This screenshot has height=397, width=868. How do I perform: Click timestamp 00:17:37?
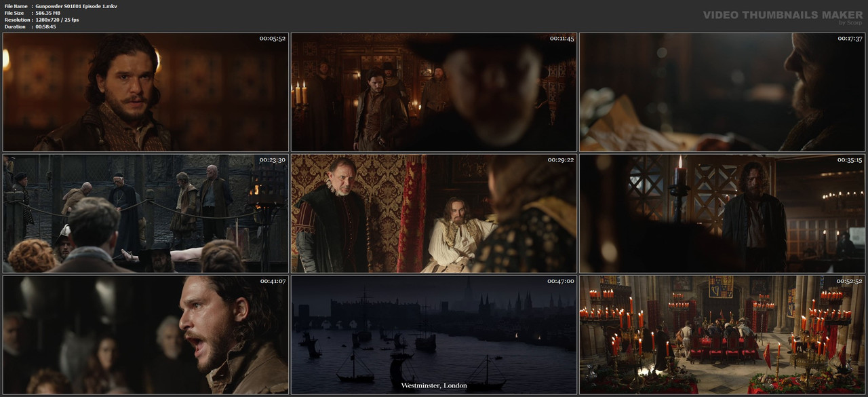point(849,39)
